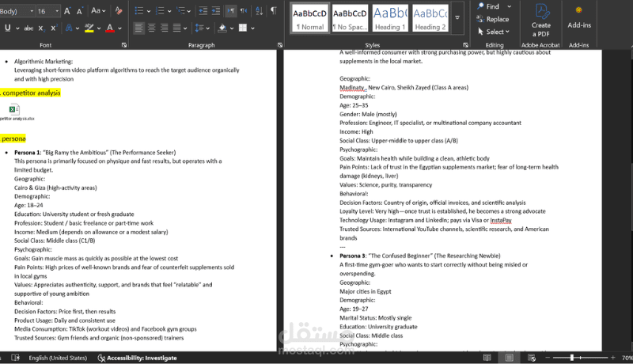The image size is (633, 364).
Task: Open line and paragraph spacing
Action: pos(199,28)
